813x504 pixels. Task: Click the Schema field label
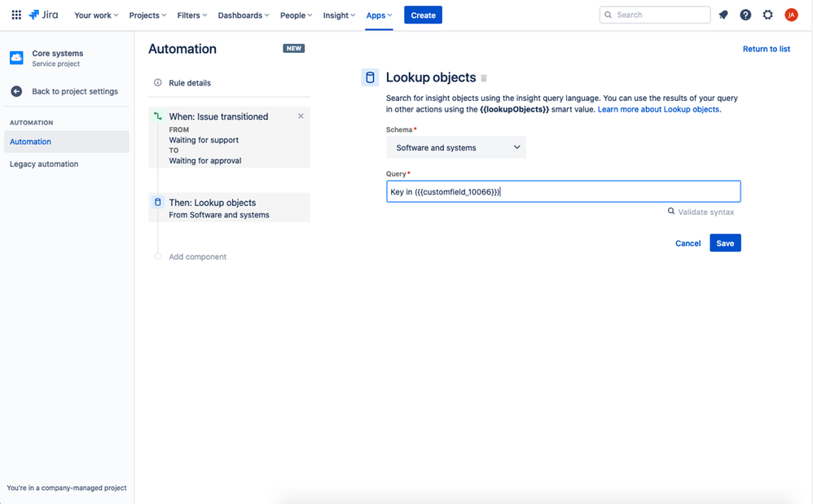click(x=399, y=129)
